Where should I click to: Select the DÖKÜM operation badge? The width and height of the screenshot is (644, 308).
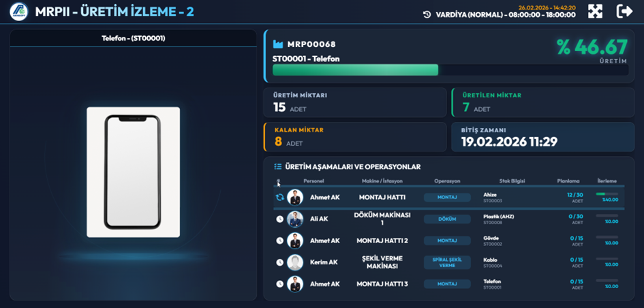(x=447, y=219)
